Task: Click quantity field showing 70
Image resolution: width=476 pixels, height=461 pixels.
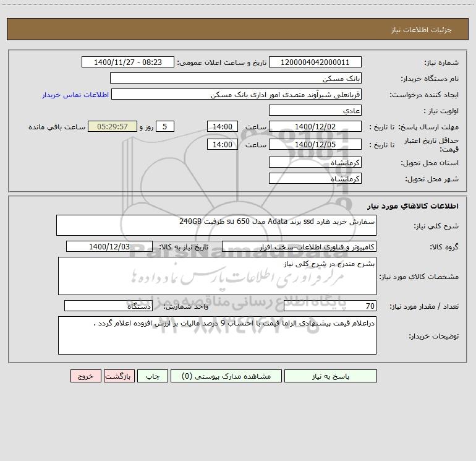Action: pos(330,306)
